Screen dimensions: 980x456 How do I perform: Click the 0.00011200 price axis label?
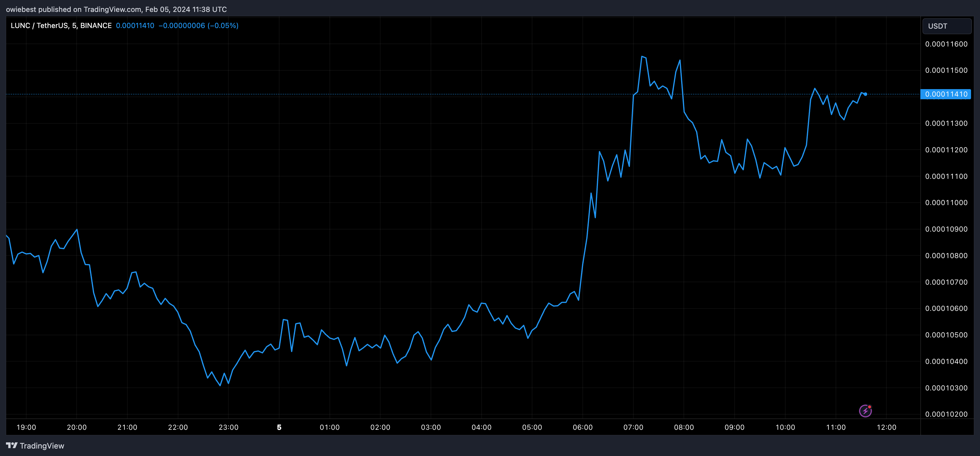point(946,149)
